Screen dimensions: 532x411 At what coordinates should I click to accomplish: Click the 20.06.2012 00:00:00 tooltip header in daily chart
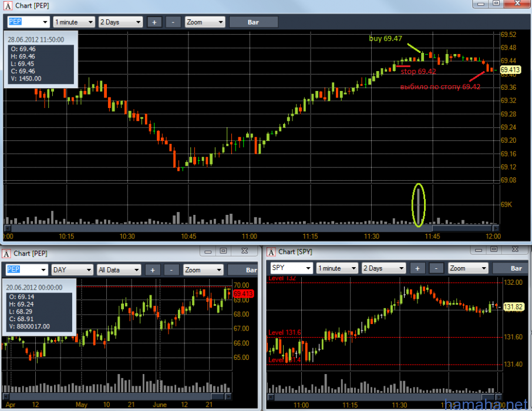[34, 288]
